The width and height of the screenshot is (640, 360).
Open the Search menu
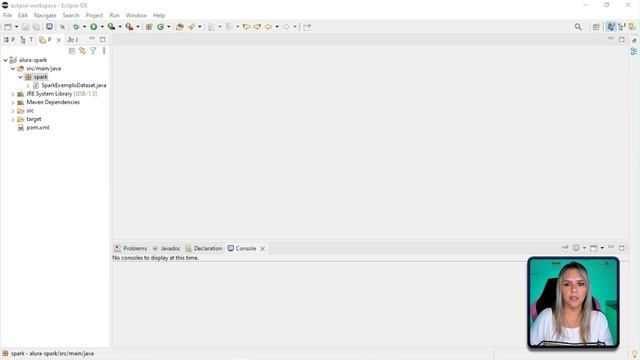(x=71, y=16)
